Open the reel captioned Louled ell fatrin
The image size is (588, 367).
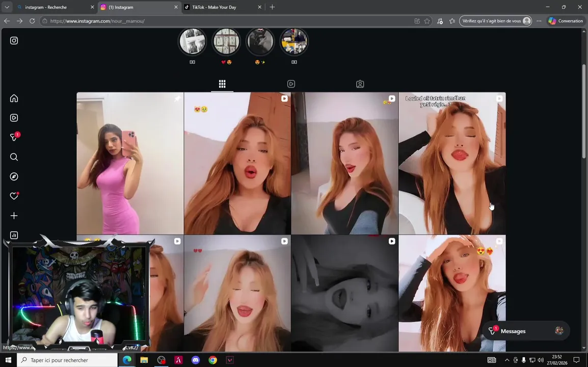click(452, 163)
